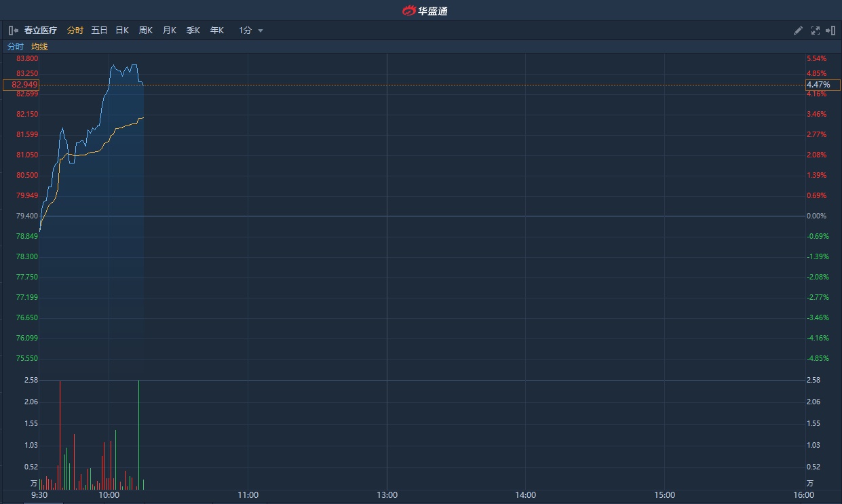Select the 季K quarterly chart

point(193,31)
